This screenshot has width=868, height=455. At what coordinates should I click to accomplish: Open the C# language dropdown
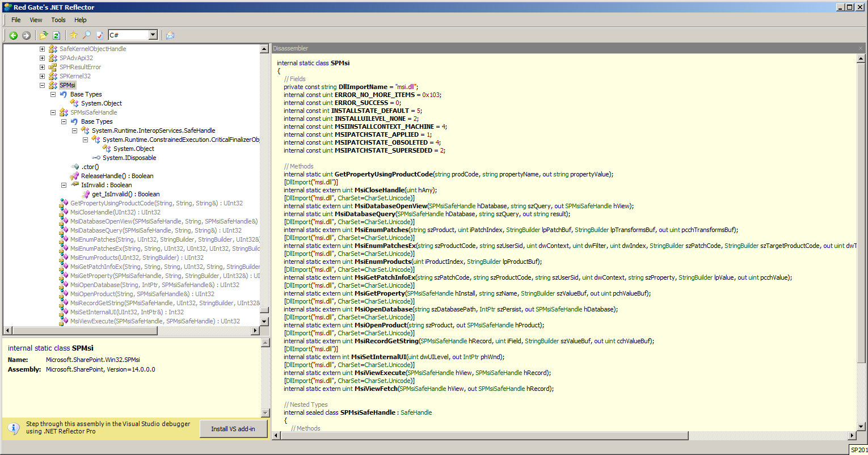coord(153,35)
